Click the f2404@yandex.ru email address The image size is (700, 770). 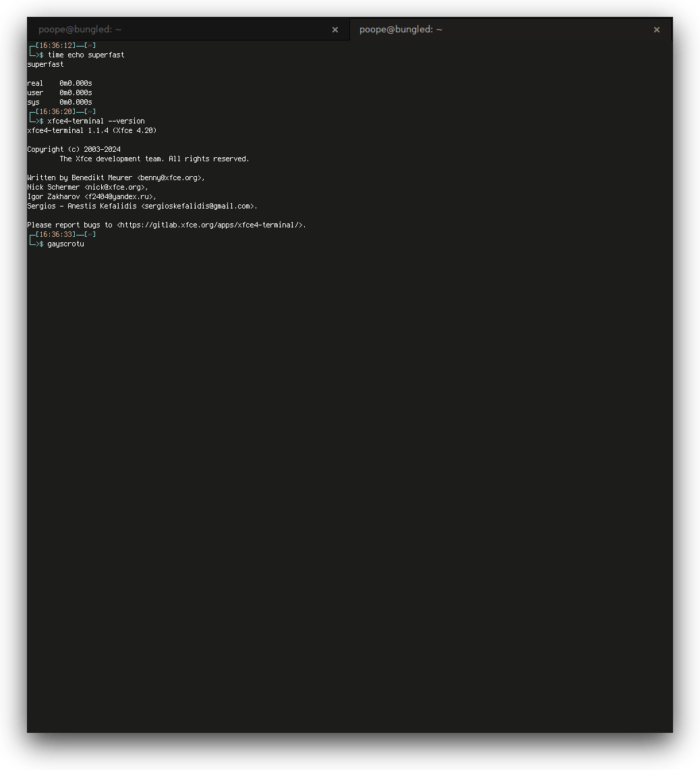[119, 196]
